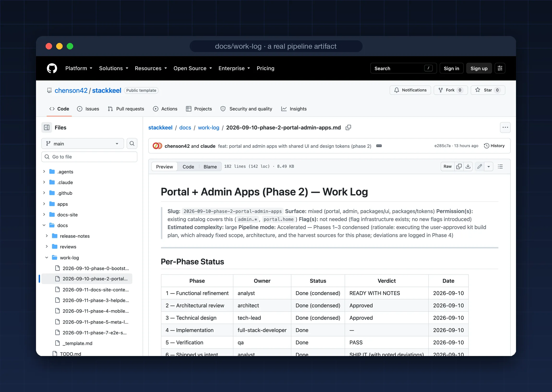This screenshot has width=552, height=392.
Task: Click the Notifications bell button
Action: pos(410,90)
